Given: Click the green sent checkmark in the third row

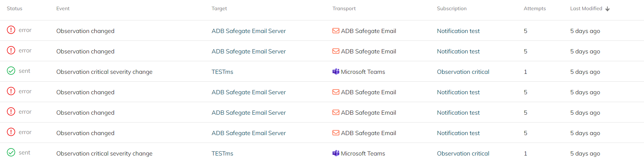Looking at the screenshot, I should pos(11,71).
